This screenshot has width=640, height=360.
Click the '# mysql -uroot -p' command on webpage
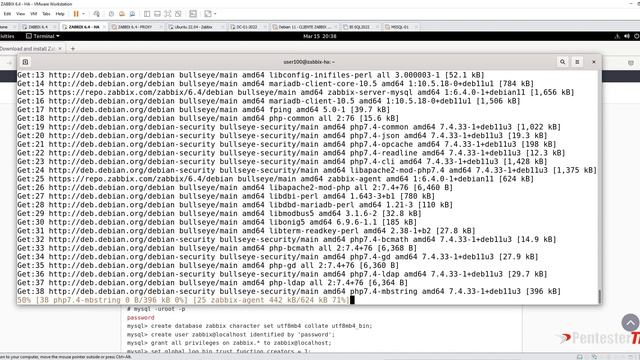click(x=156, y=309)
